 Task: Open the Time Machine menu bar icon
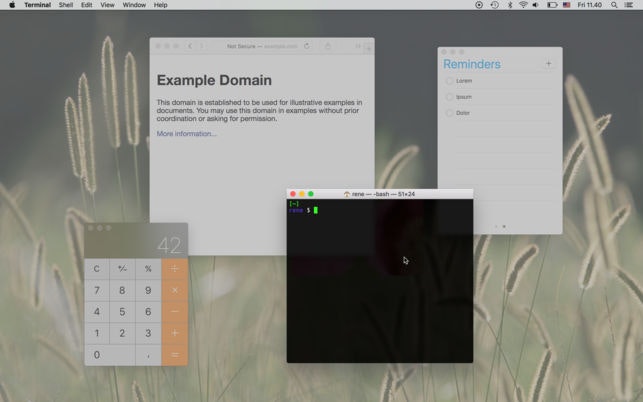click(x=495, y=5)
